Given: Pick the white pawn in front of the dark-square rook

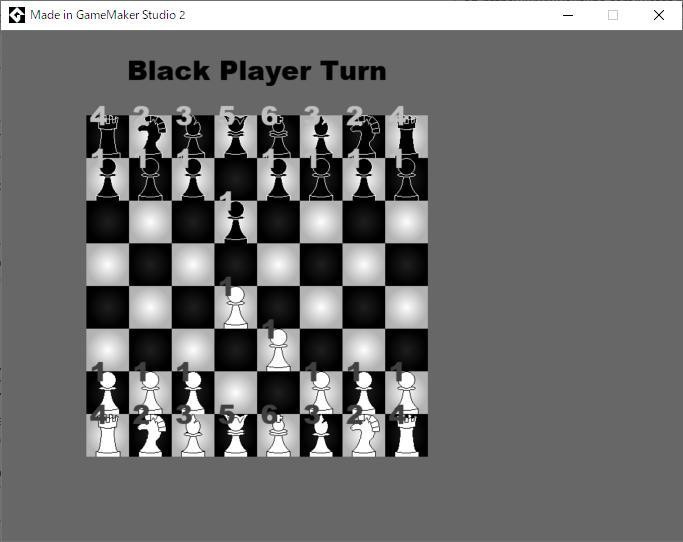Looking at the screenshot, I should pyautogui.click(x=406, y=393).
